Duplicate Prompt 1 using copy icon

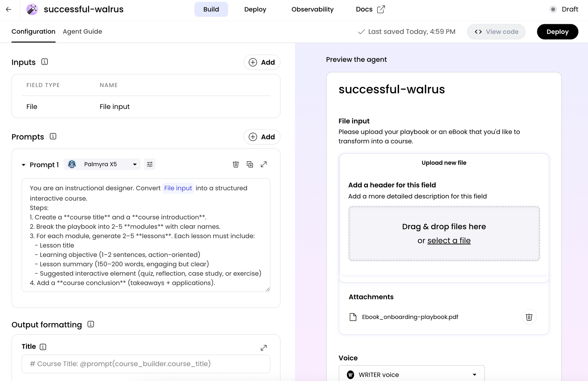pos(250,164)
